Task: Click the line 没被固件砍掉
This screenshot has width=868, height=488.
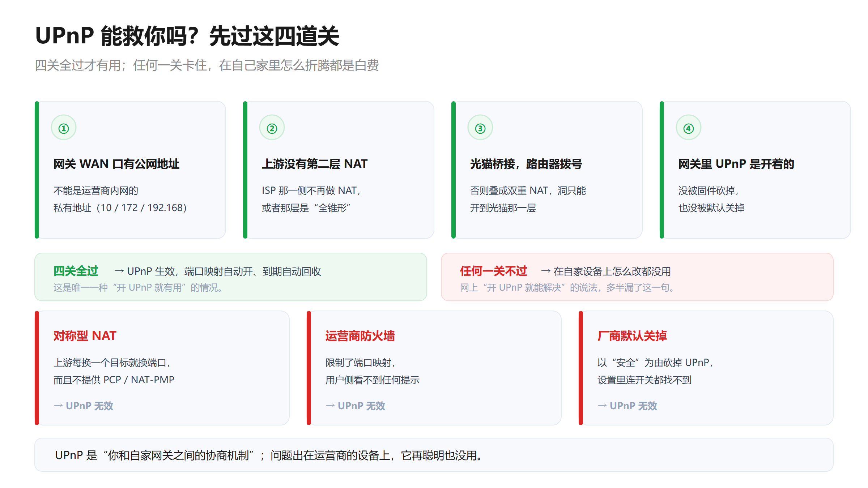Action: 709,191
